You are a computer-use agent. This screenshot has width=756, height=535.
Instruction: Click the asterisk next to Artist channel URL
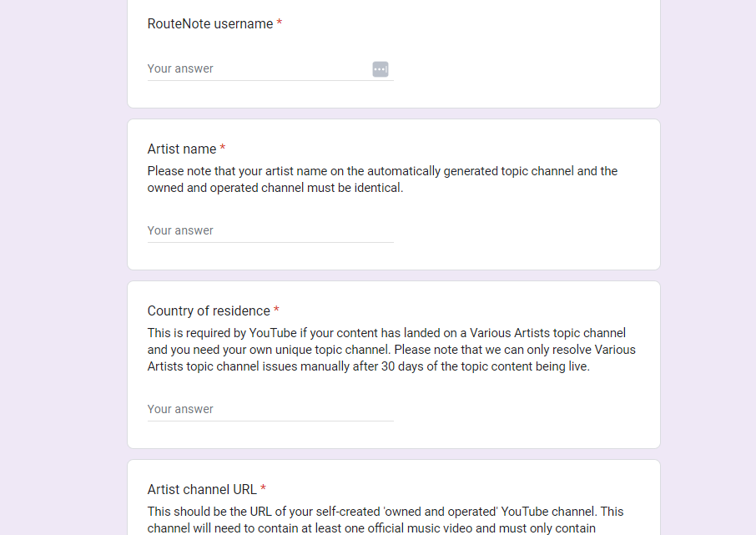click(x=263, y=490)
